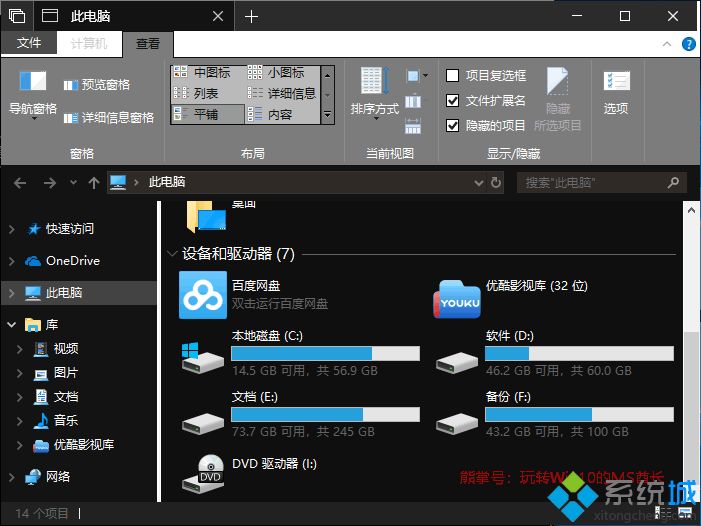
Task: Switch to the File (文件) tab
Action: coord(29,43)
